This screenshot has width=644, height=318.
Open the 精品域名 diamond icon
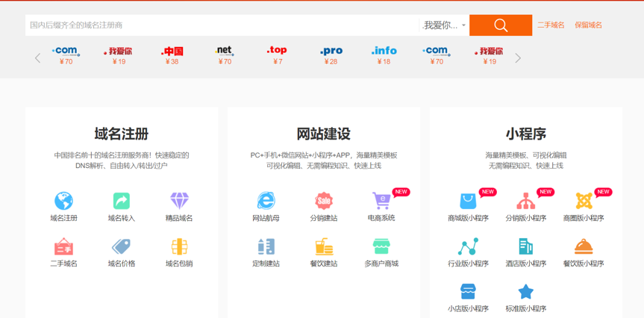pos(179,201)
